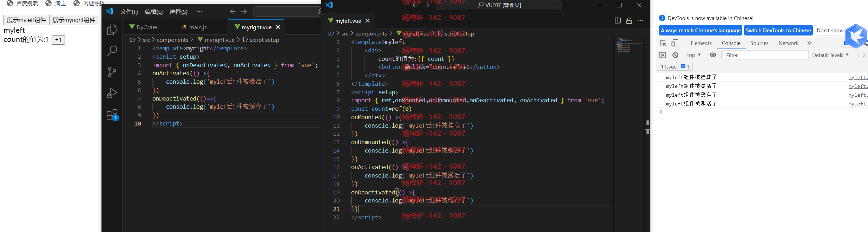This screenshot has width=868, height=232.
Task: Click VUE07 command center search box
Action: (499, 5)
